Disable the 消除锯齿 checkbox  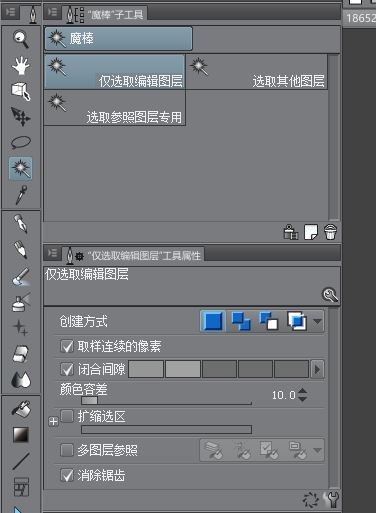[x=67, y=475]
